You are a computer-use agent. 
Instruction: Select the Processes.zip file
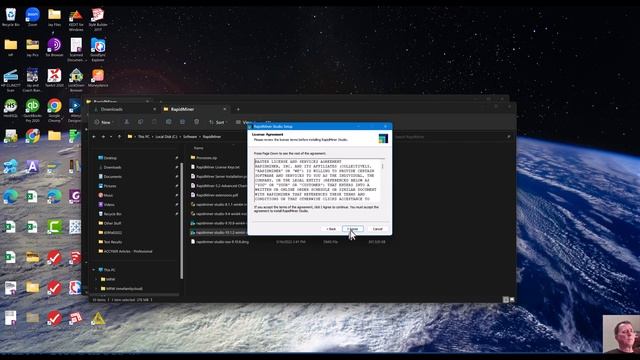(207, 158)
